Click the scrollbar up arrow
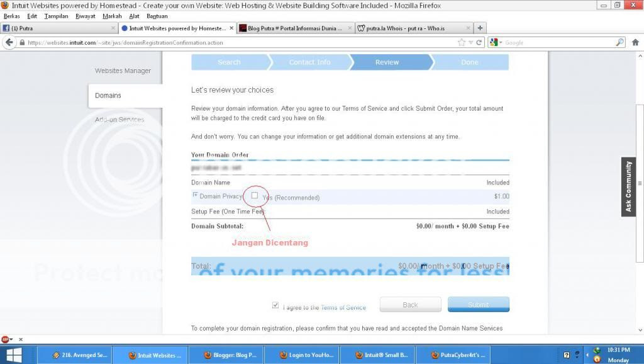The width and height of the screenshot is (644, 364). 640,55
